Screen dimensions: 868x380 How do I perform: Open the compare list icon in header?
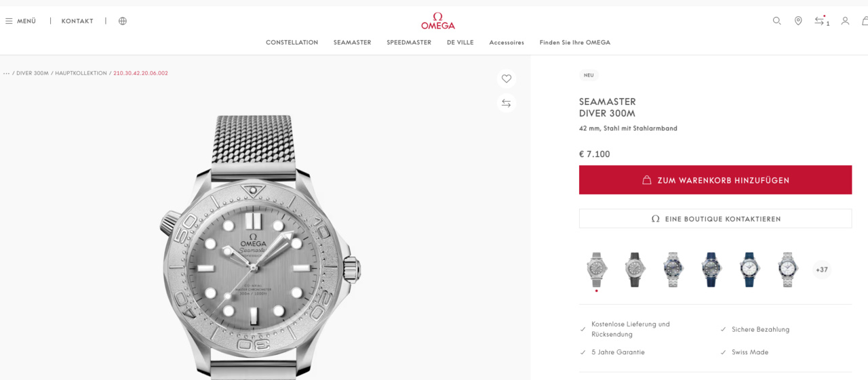(821, 21)
